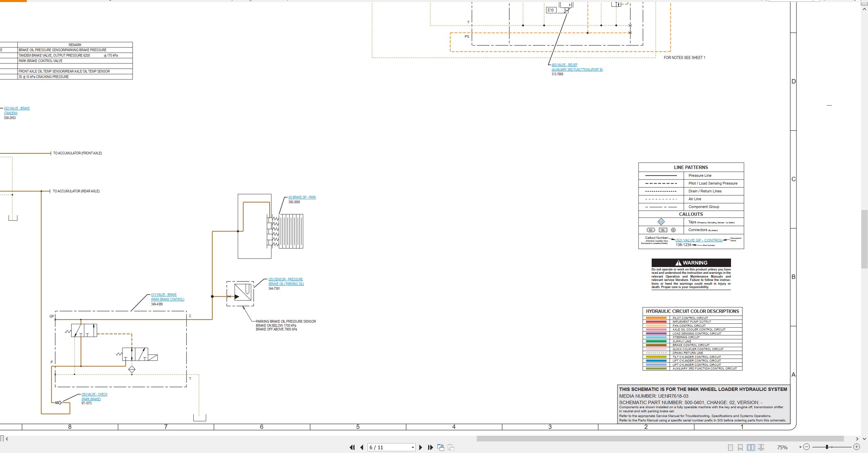Screen dimensions: 868x453
Task: Click the SCHEMATIC PART NUMBER: 500-0401 line
Action: click(x=691, y=402)
